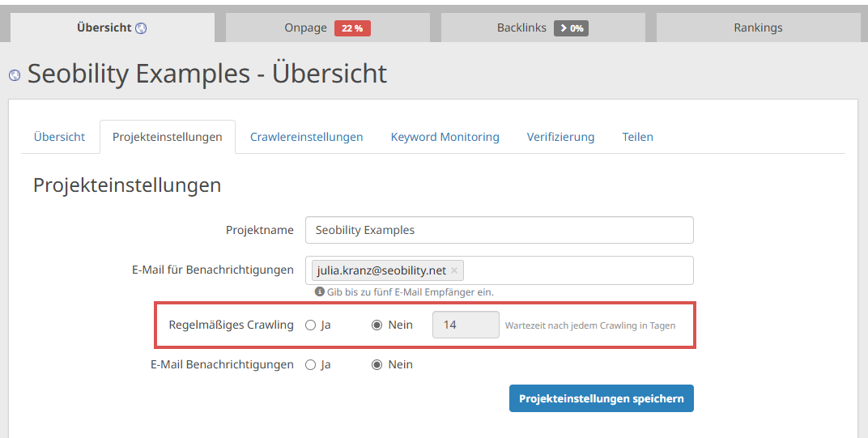The width and height of the screenshot is (868, 438).
Task: Remove julia.kranz@seobility.net email tag
Action: click(454, 270)
